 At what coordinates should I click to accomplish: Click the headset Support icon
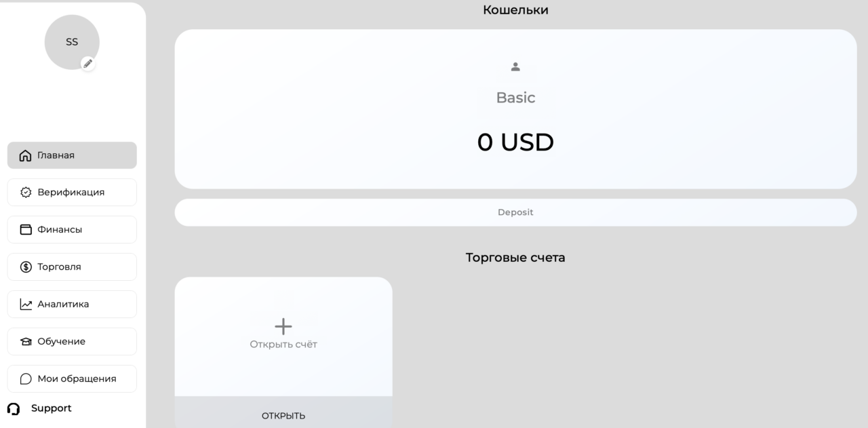point(14,409)
